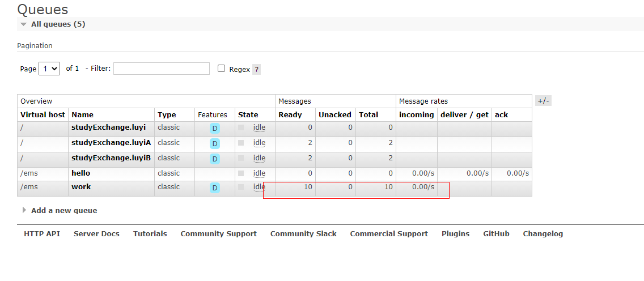Click the idle state of studyExchange.luyiB
Image resolution: width=644 pixels, height=281 pixels.
coord(259,158)
